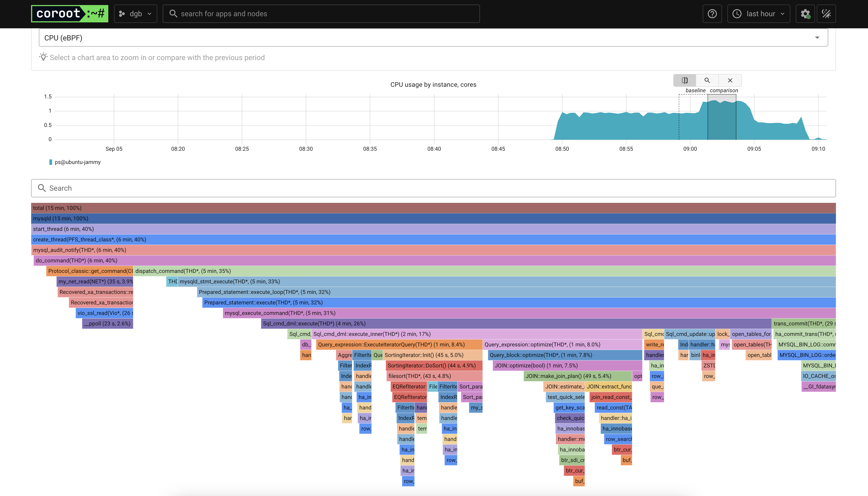868x496 pixels.
Task: Expand the CPU (eBPF) profile selector
Action: click(x=433, y=37)
